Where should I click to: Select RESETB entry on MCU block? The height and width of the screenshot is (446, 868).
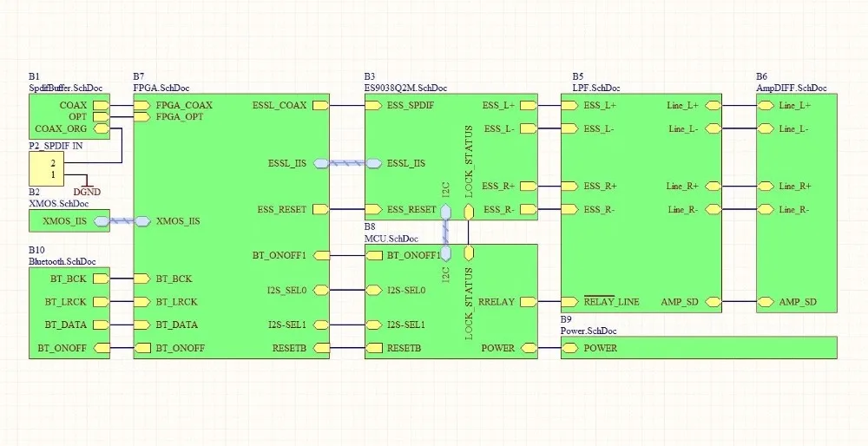(373, 348)
